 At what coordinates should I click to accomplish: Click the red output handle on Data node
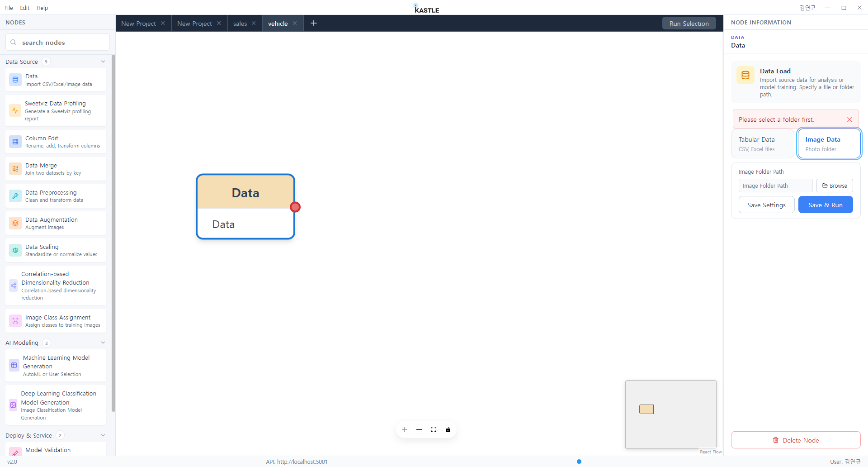pos(295,207)
